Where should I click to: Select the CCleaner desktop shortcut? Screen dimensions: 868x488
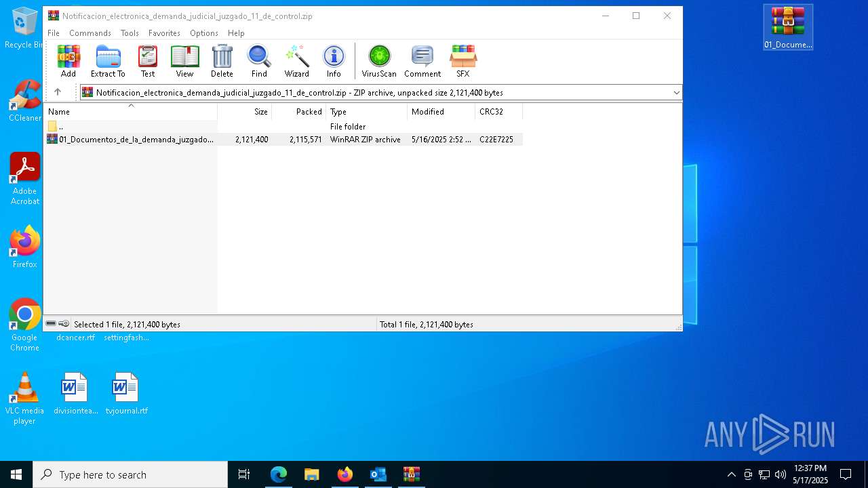tap(24, 101)
